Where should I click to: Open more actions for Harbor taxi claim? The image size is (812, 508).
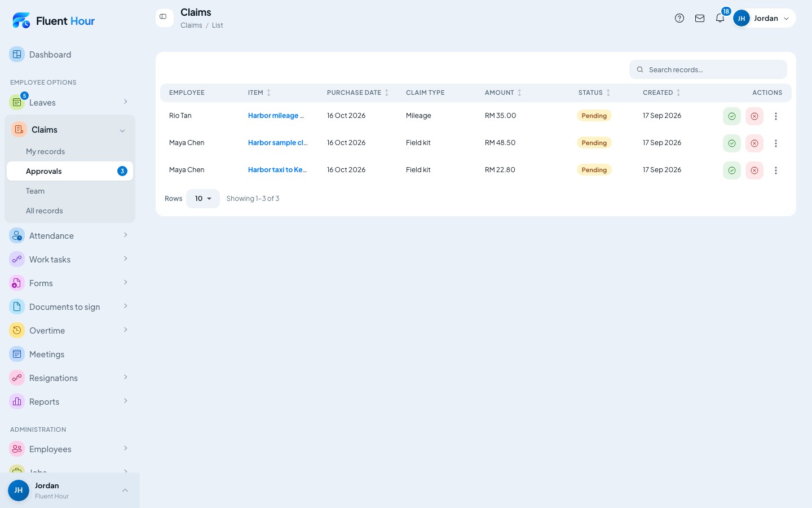pos(776,170)
